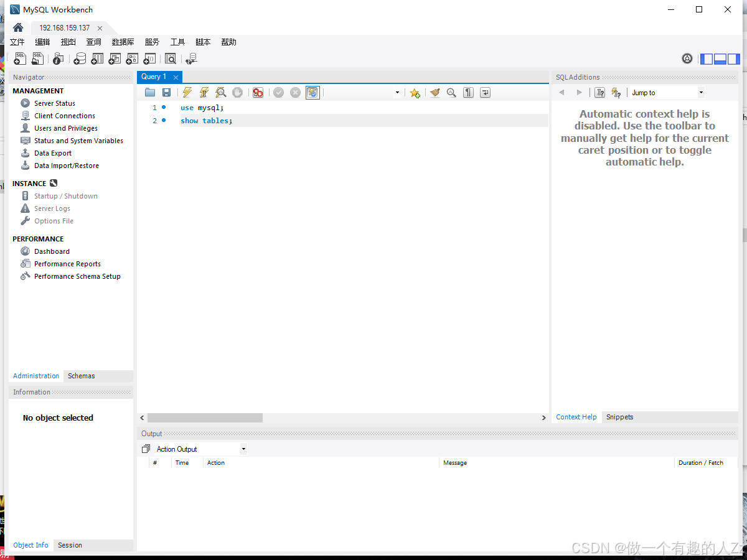
Task: Beautify the SQL with broom icon
Action: [x=435, y=93]
